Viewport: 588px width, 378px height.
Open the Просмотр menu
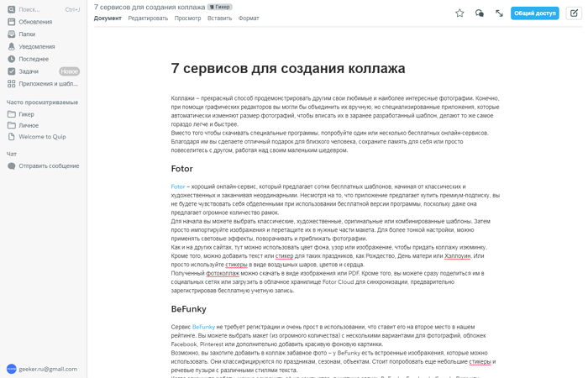[187, 18]
